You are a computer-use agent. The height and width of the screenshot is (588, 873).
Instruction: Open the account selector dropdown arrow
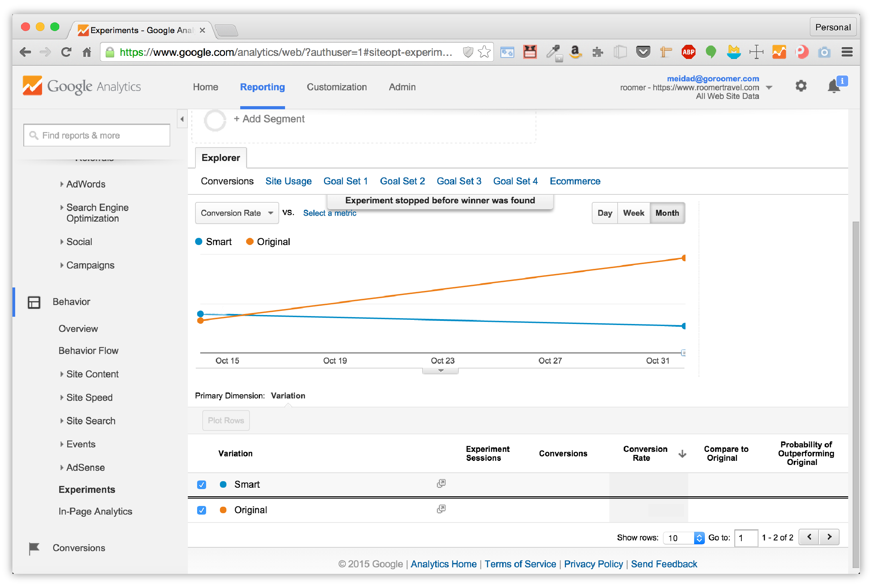click(x=769, y=88)
